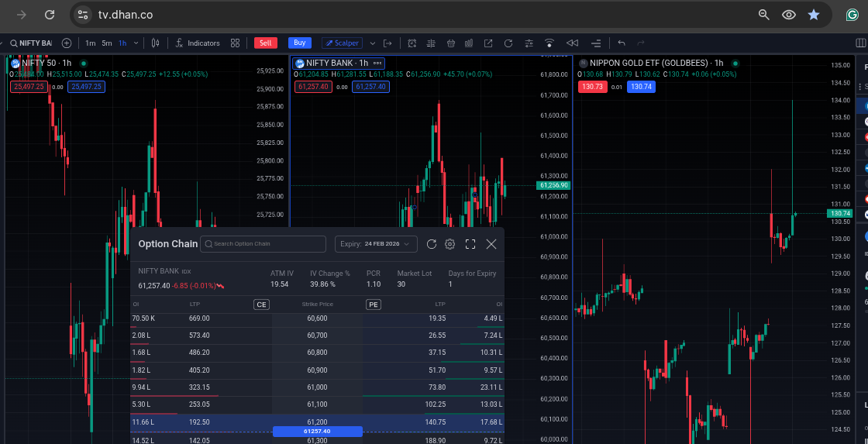Screen dimensions: 868x444
Task: Expand Option Chain to fullscreen
Action: (470, 244)
